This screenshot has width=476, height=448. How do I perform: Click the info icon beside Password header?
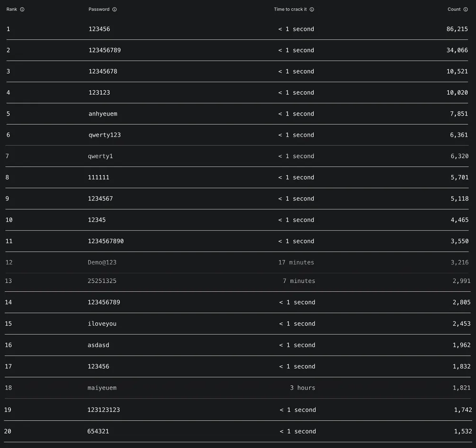[115, 10]
